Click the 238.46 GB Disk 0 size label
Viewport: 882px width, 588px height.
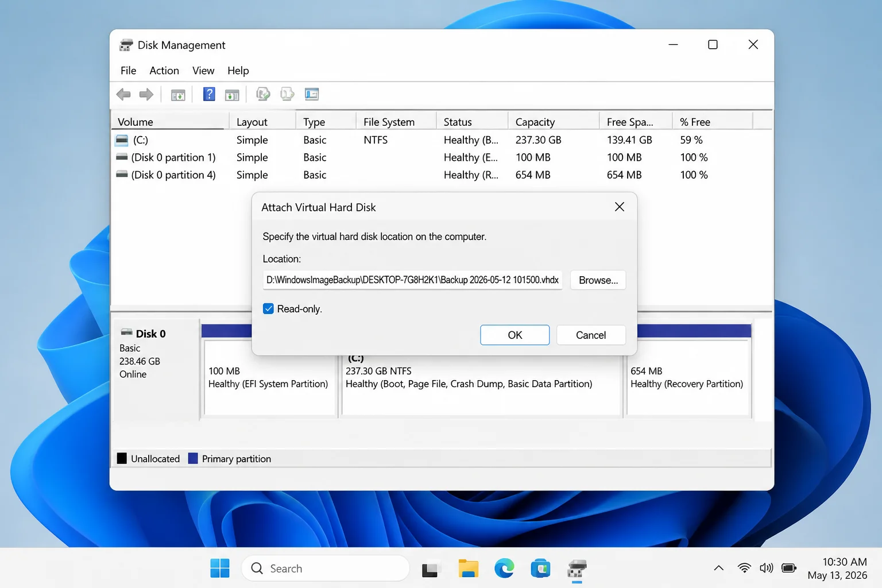[140, 361]
